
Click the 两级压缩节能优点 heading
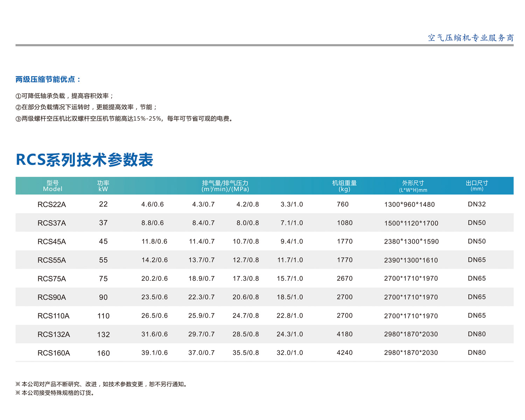(48, 79)
